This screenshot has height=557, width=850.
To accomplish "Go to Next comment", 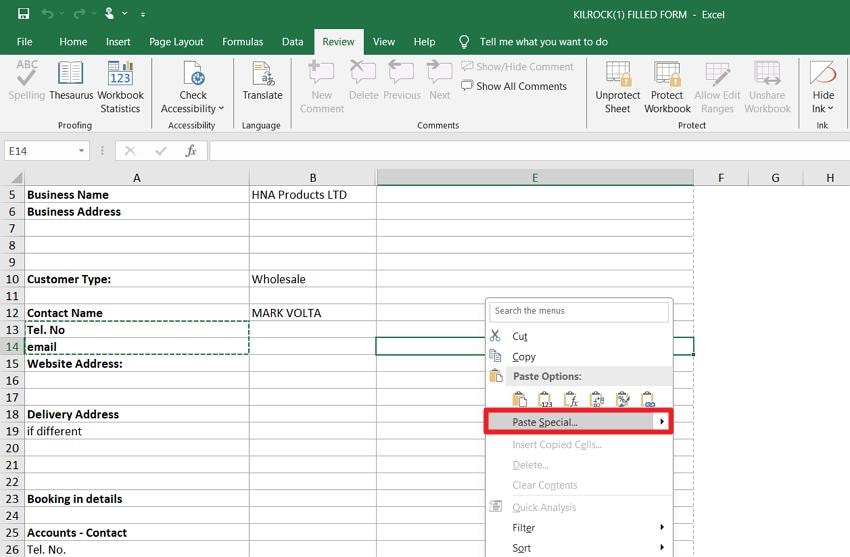I will pyautogui.click(x=440, y=80).
